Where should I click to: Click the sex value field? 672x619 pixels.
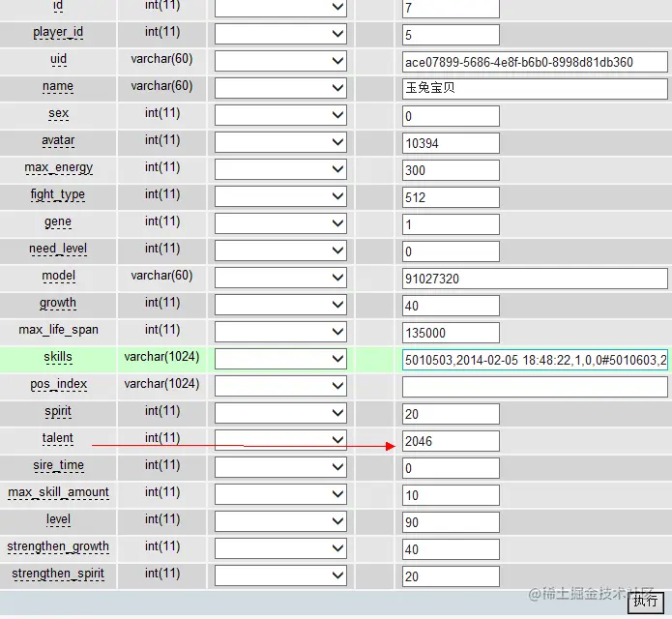(451, 116)
